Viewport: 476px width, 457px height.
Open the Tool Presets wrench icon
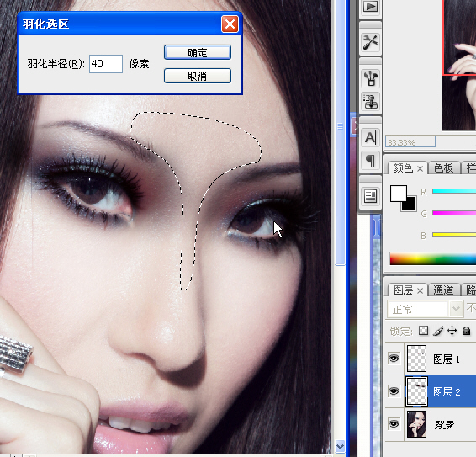tap(370, 42)
